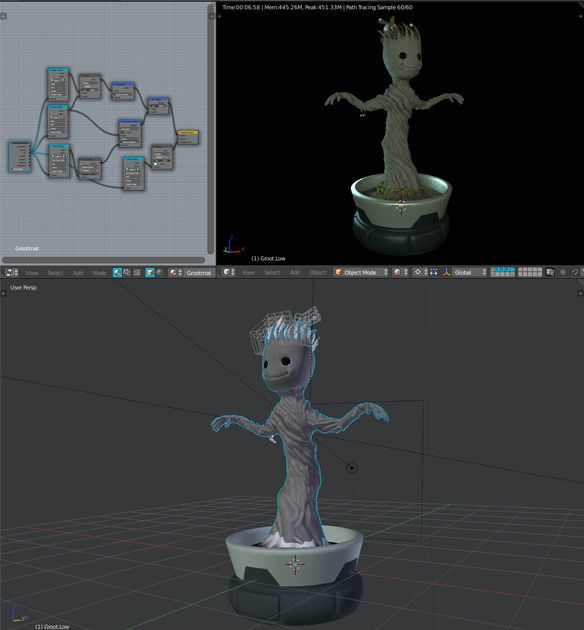Open the 3D view editor type selector
Screen dimensions: 584x630
229,272
